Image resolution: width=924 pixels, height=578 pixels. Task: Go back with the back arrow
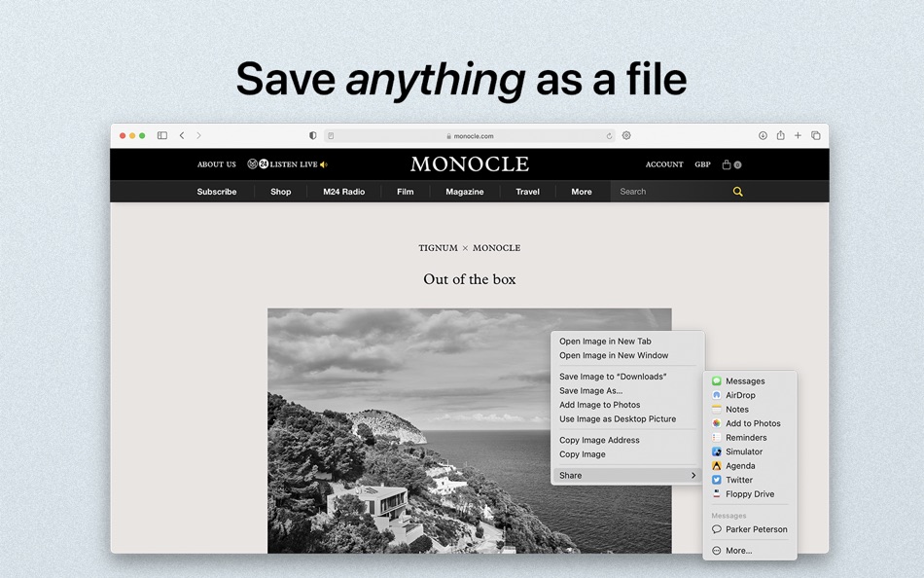click(x=182, y=135)
